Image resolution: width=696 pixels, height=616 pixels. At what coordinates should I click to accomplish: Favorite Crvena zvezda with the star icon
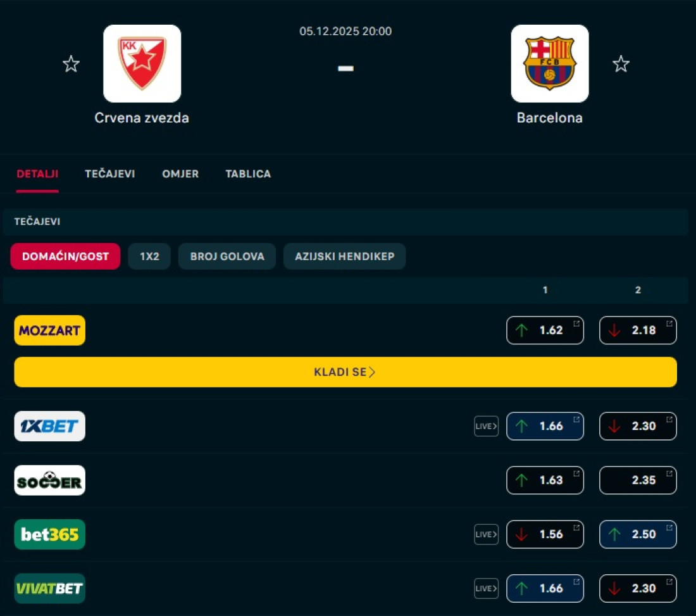[71, 64]
